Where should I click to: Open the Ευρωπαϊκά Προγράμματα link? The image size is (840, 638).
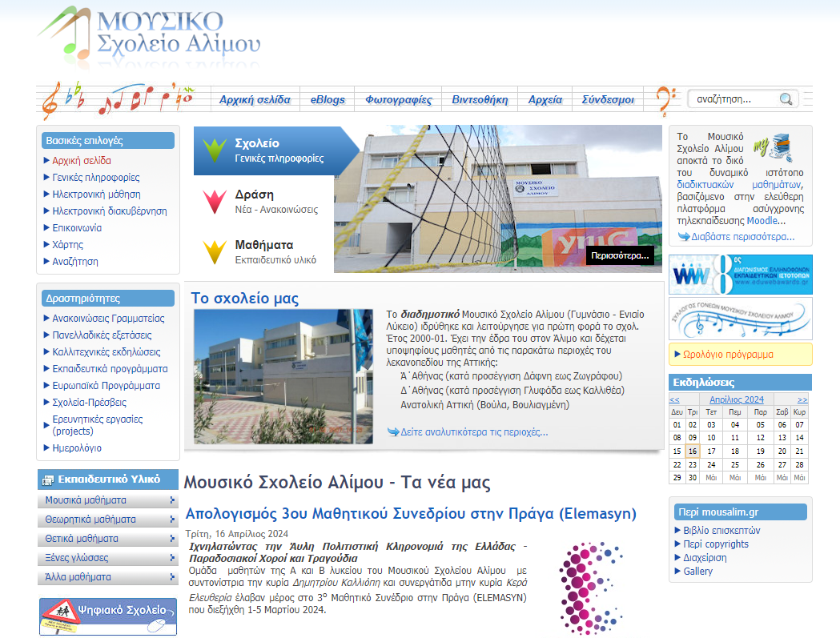pos(106,385)
